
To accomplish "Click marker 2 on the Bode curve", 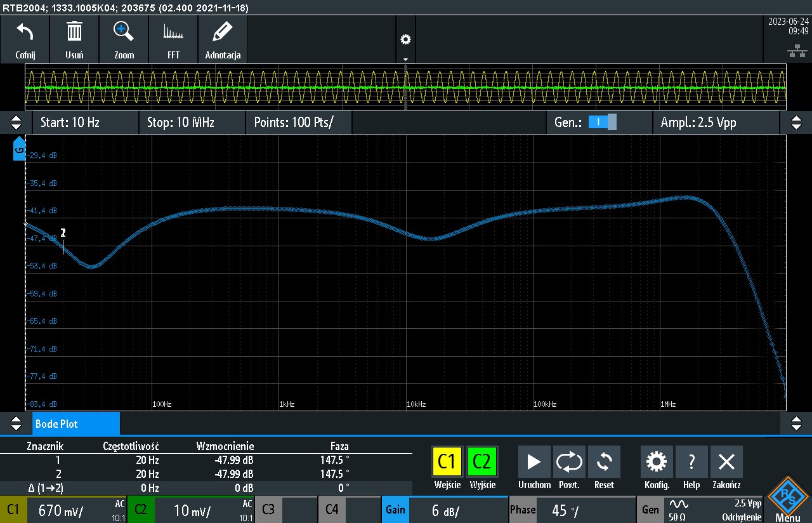I will 63,233.
